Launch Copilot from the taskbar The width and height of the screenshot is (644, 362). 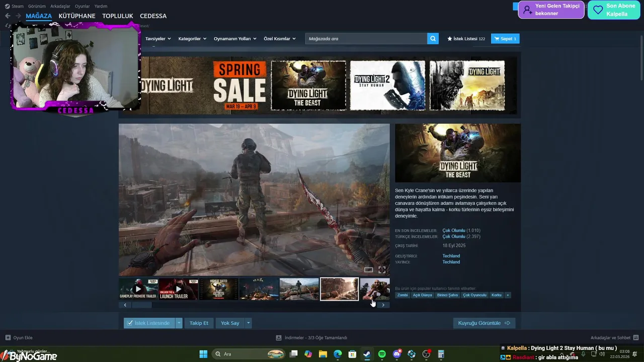308,354
